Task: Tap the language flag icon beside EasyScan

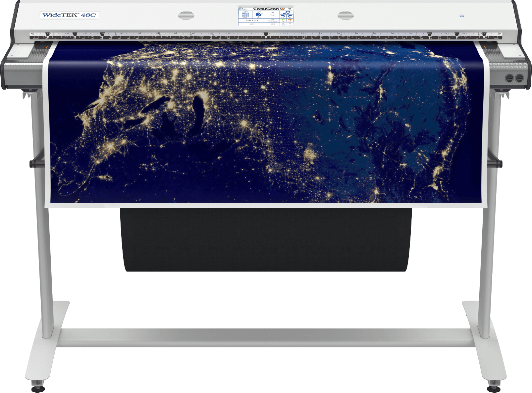Action: [x=282, y=9]
